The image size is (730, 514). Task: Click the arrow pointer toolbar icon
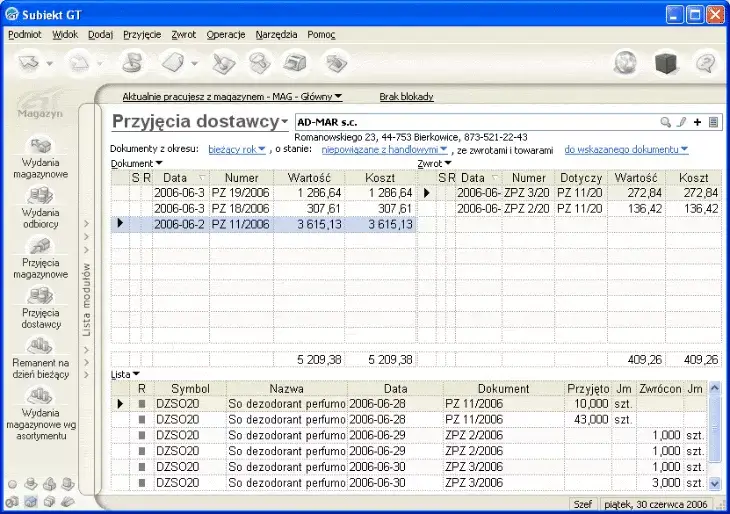[29, 62]
